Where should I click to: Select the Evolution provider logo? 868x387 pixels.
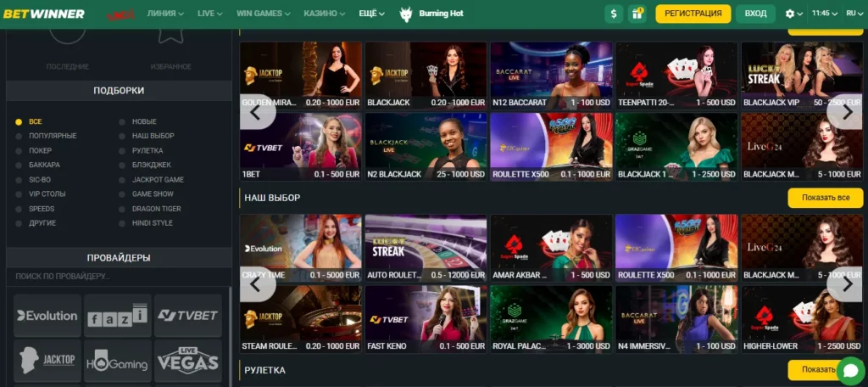tap(47, 316)
